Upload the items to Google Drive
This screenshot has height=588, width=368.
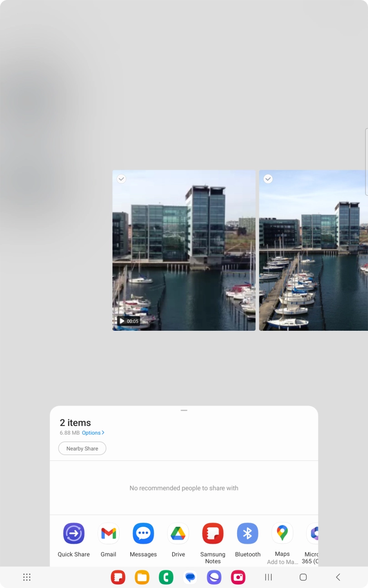point(178,534)
